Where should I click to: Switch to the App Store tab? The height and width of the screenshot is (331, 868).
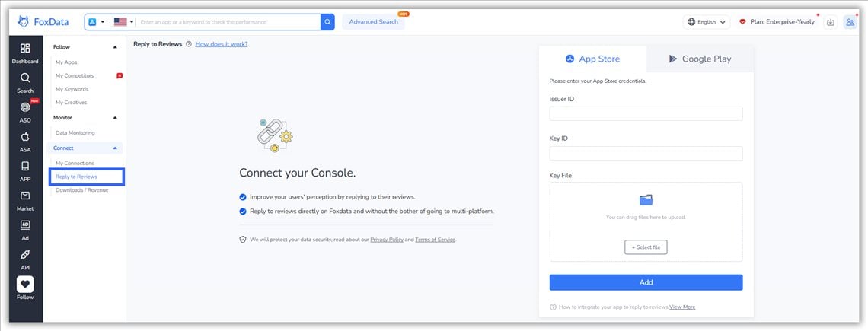pos(592,59)
